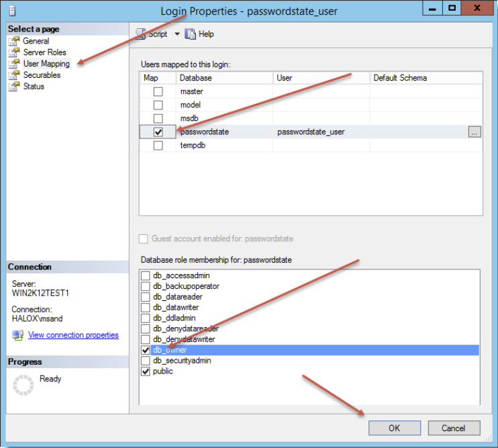Image resolution: width=498 pixels, height=448 pixels.
Task: Click the Status page icon
Action: tap(14, 86)
